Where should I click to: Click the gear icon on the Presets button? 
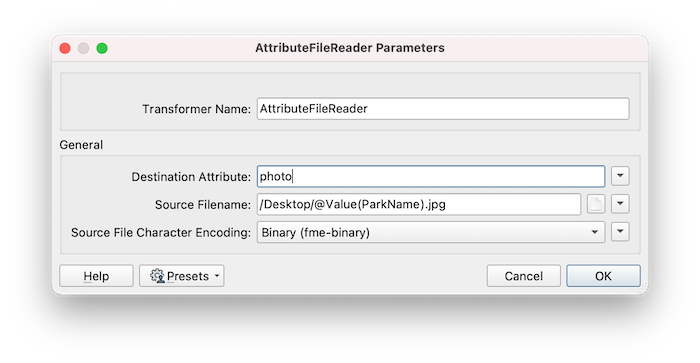click(x=157, y=276)
